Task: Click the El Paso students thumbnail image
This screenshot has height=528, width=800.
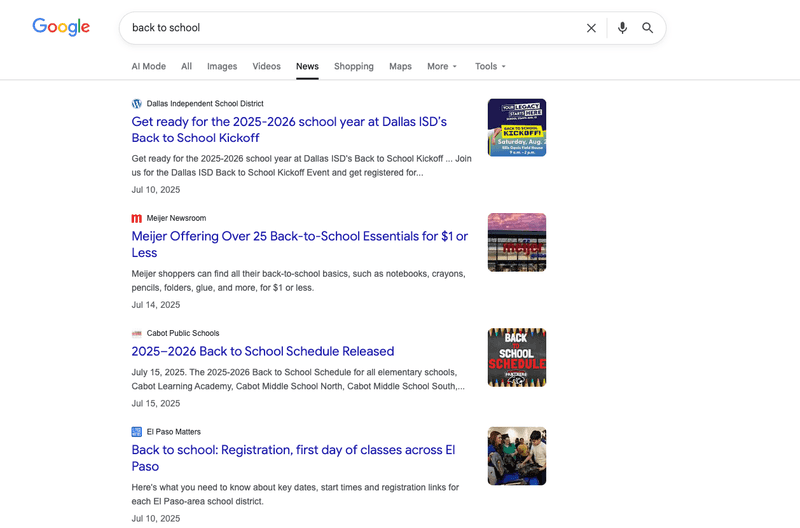Action: [x=517, y=456]
